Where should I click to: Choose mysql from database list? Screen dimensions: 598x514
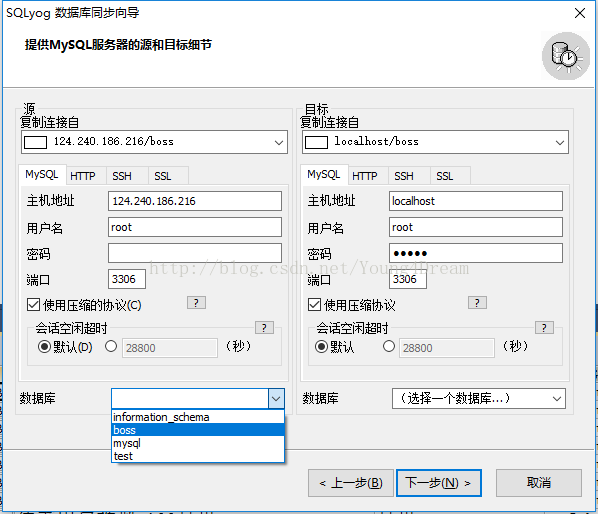coord(198,443)
